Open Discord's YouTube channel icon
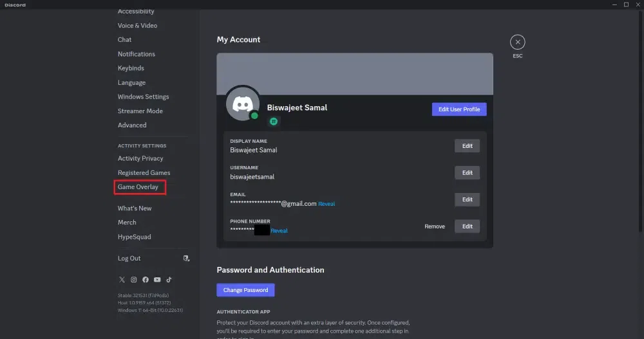644x339 pixels. pyautogui.click(x=157, y=280)
